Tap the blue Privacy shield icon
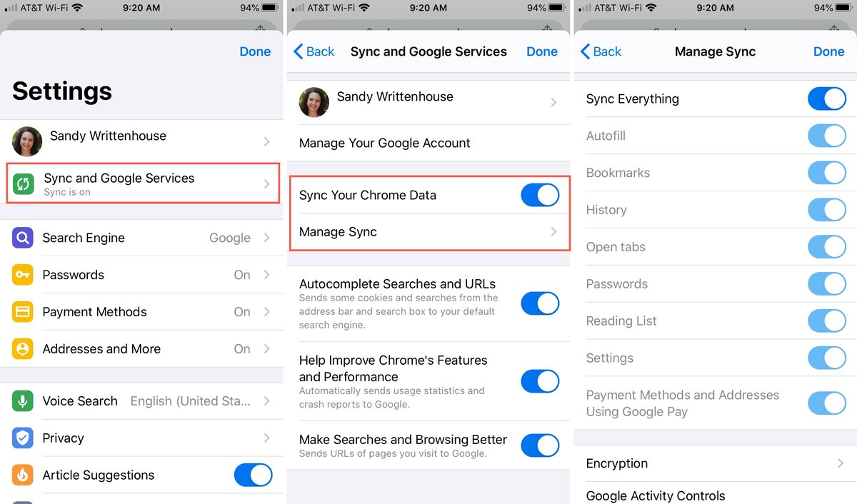Image resolution: width=857 pixels, height=504 pixels. click(x=23, y=438)
